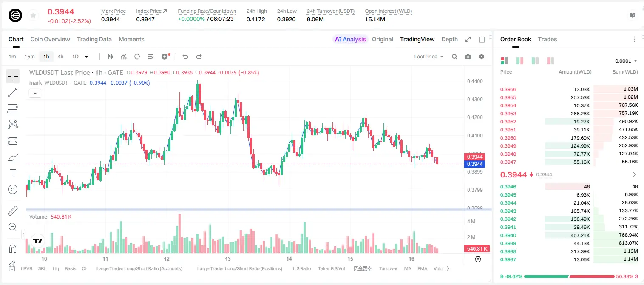
Task: Open the candlestick chart type selector
Action: [x=111, y=57]
